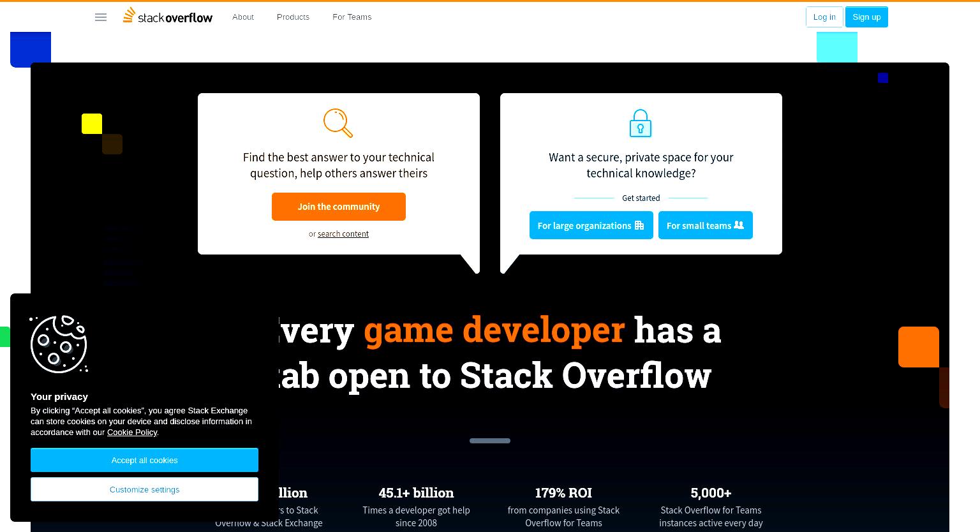Screen dimensions: 980x532
Task: Click the gray carousel indicator bar
Action: tap(490, 441)
